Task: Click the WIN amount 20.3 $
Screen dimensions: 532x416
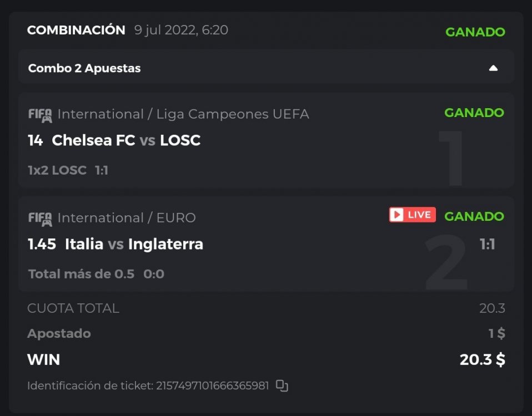Action: (x=482, y=360)
